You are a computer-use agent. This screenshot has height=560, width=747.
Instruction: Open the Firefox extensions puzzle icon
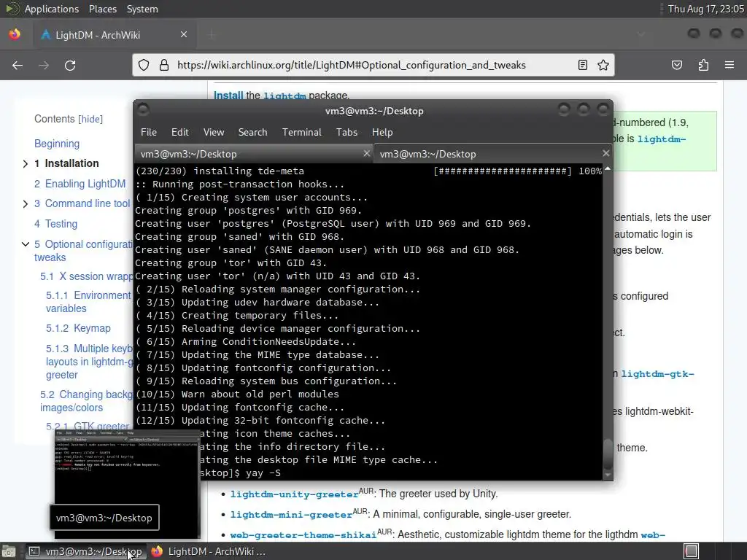[x=703, y=65]
